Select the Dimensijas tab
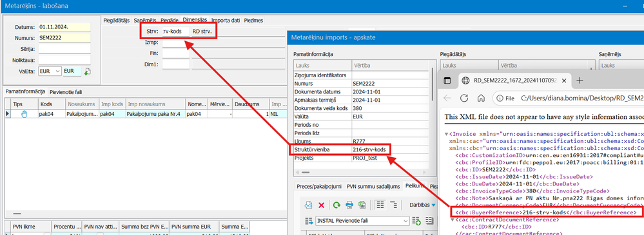The image size is (644, 235). click(x=195, y=20)
